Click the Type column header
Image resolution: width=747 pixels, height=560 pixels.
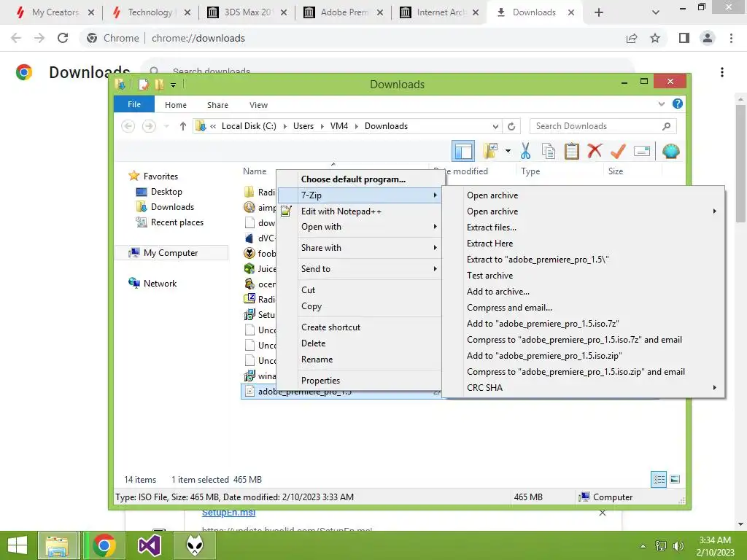pos(530,171)
